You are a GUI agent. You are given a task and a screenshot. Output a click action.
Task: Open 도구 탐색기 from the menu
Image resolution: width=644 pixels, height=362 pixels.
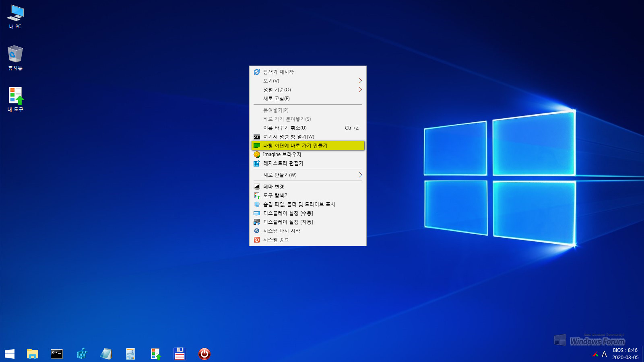(x=308, y=195)
